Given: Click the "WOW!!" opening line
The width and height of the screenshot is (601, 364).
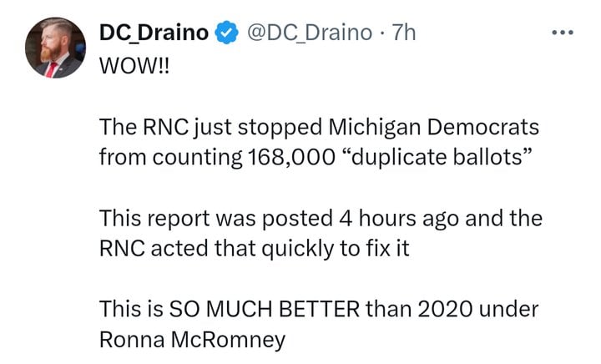Looking at the screenshot, I should click(134, 66).
